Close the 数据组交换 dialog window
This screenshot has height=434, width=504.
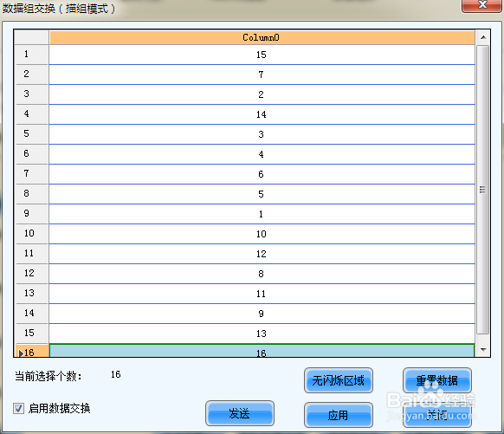pos(482,5)
